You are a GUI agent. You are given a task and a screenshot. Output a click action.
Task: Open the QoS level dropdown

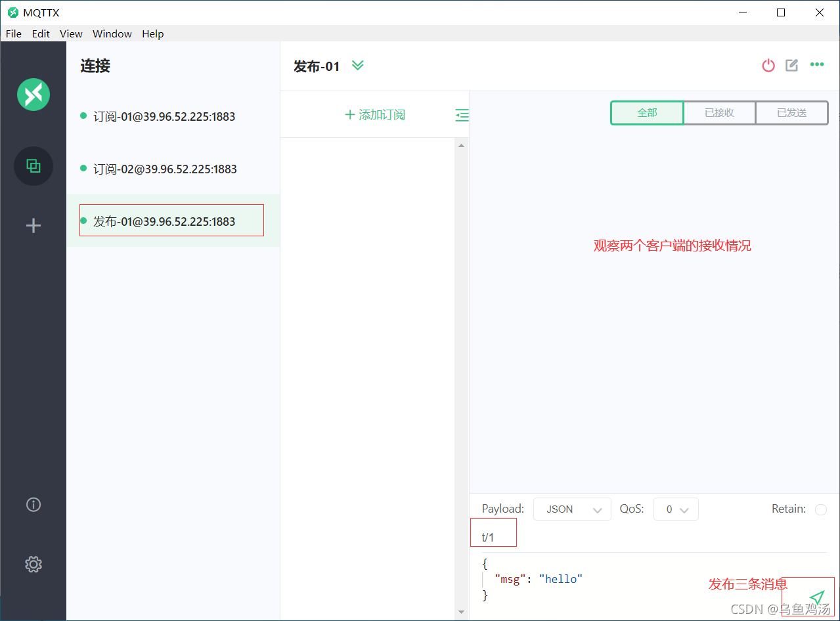676,509
